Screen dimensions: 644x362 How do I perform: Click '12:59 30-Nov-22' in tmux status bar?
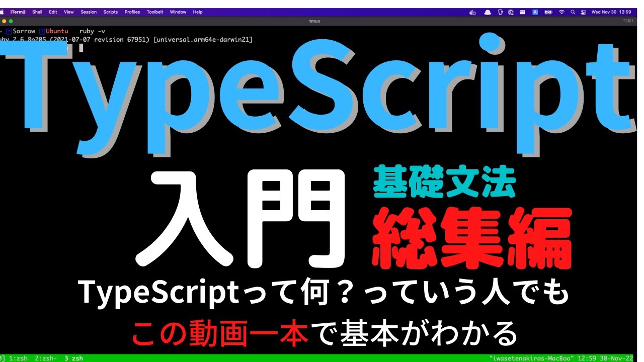click(x=606, y=358)
